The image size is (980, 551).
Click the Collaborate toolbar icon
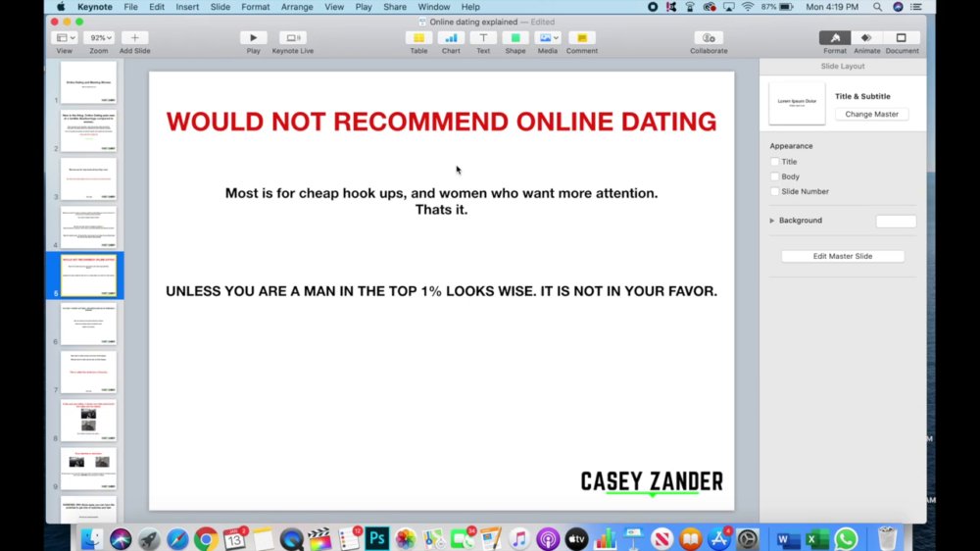(709, 38)
